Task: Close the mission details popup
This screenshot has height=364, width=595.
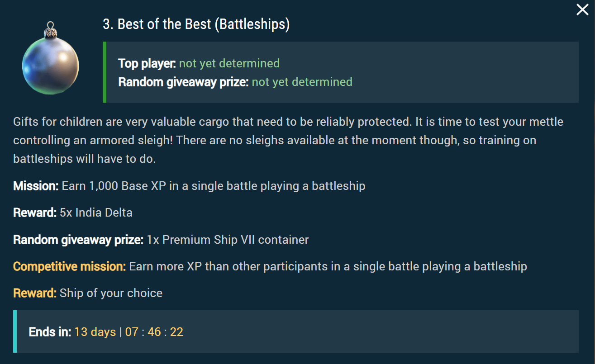Action: pos(582,9)
